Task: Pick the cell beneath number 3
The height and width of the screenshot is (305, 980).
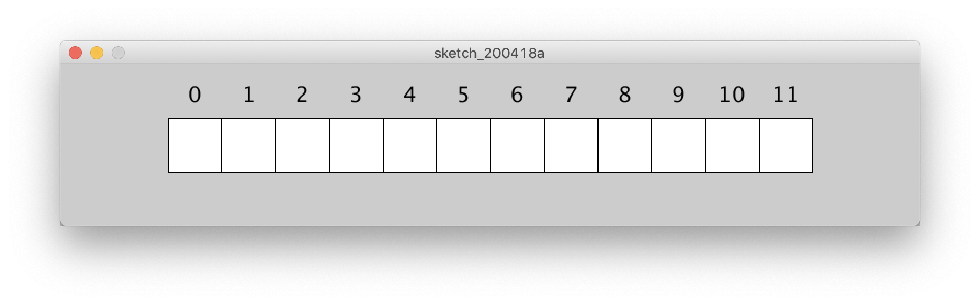Action: point(356,146)
